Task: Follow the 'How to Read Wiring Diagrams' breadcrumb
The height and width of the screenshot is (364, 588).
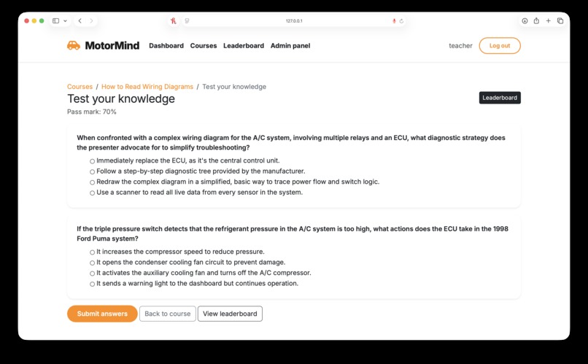Action: (147, 87)
